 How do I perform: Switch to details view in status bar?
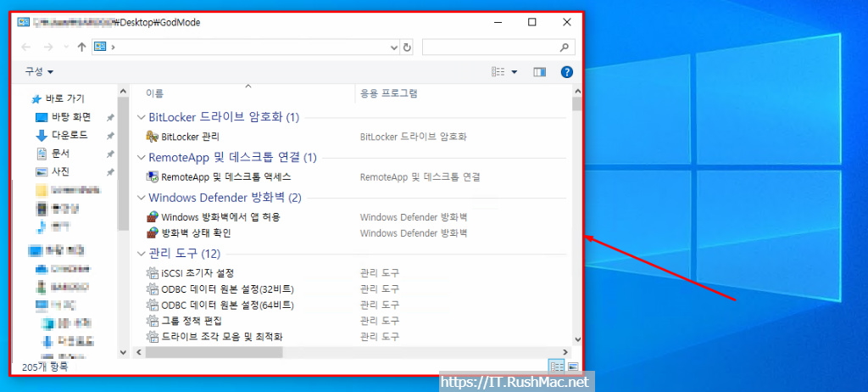557,367
